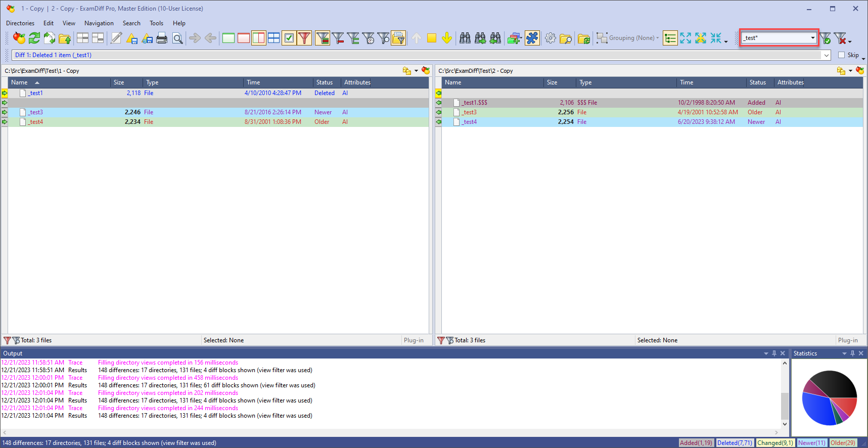Click binoculars Find Next green arrow icon
The width and height of the screenshot is (868, 448).
[x=480, y=38]
